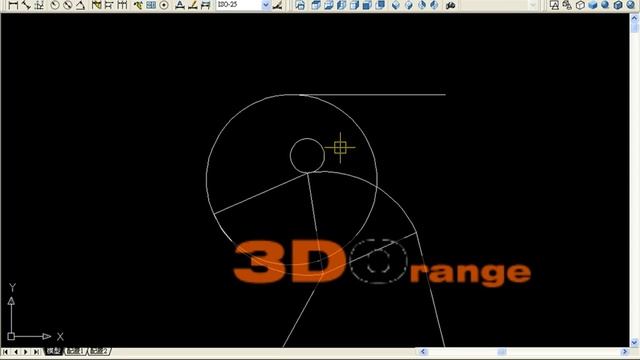This screenshot has width=640, height=360.
Task: Set Flat Shaded mode
Action: coord(593,5)
